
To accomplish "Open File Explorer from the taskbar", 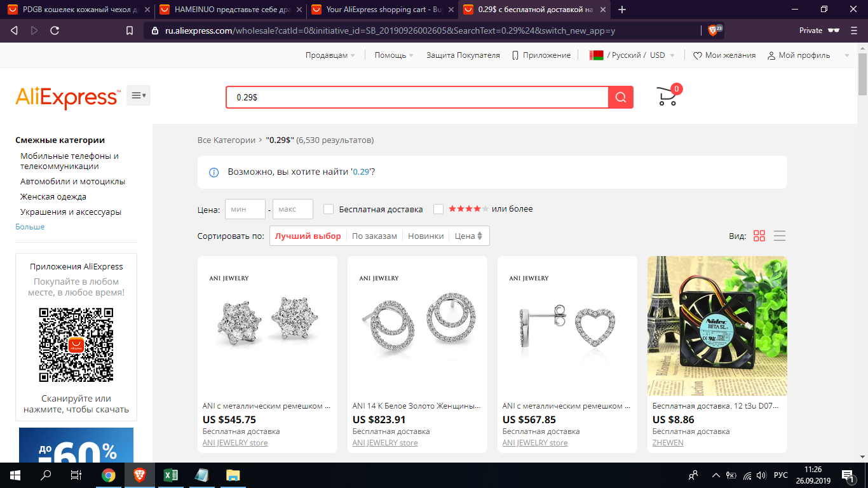I will 233,475.
